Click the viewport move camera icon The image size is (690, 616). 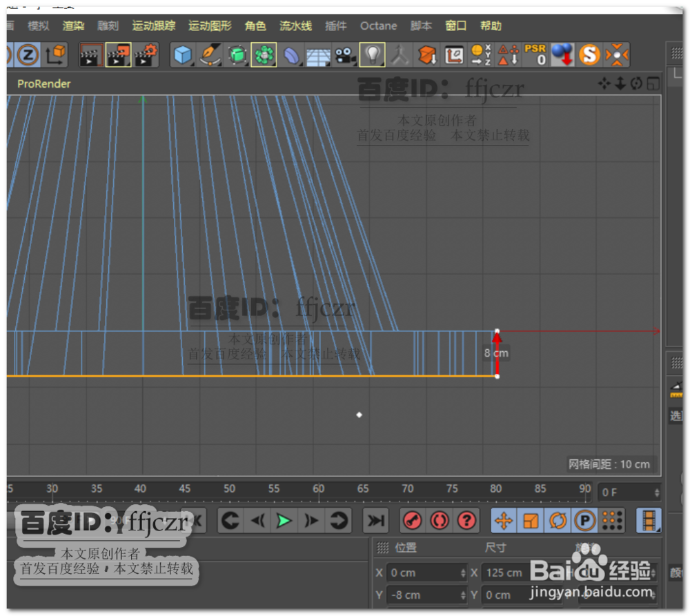coord(604,83)
